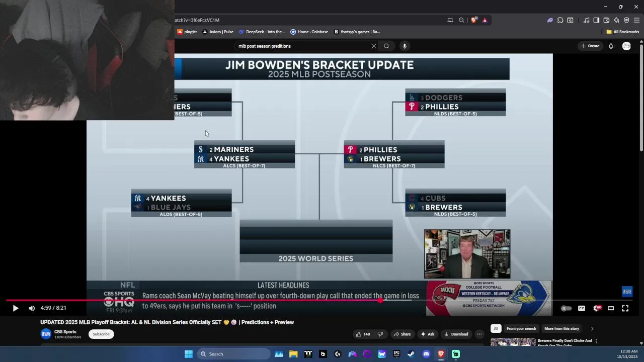The height and width of the screenshot is (362, 644).
Task: Open Brave Wallet icon
Action: (x=606, y=20)
